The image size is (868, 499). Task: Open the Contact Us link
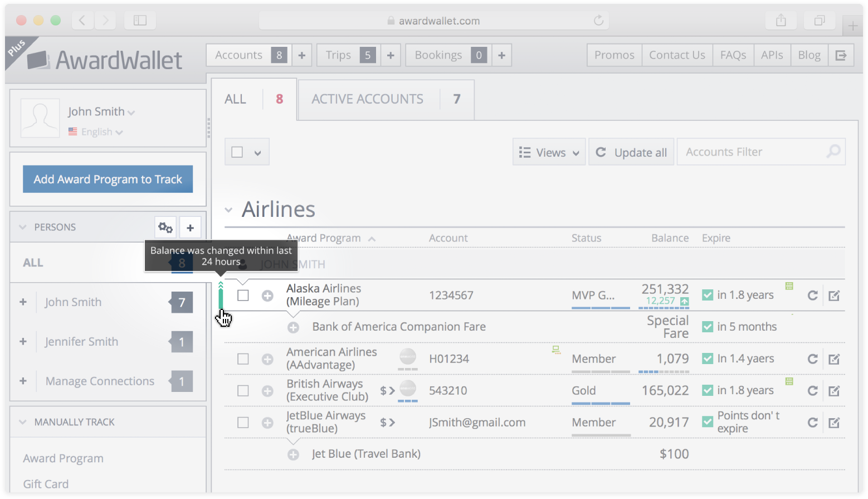click(x=677, y=55)
